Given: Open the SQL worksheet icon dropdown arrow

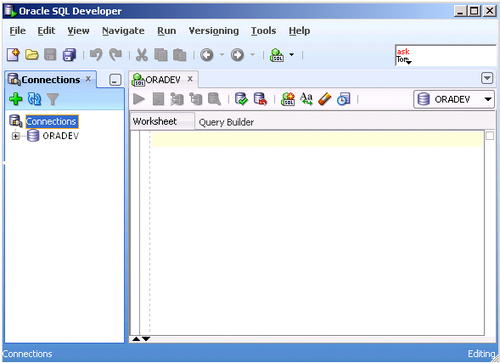Looking at the screenshot, I should 291,54.
